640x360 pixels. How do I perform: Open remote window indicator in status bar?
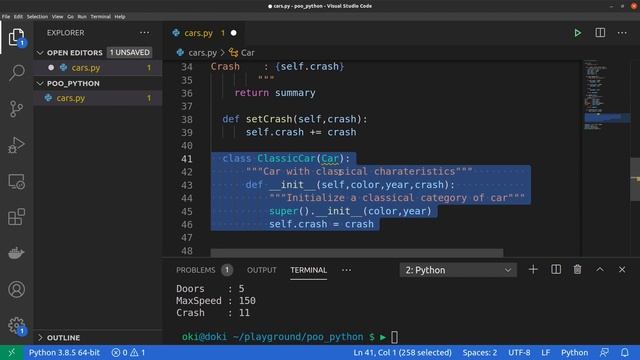tap(11, 352)
